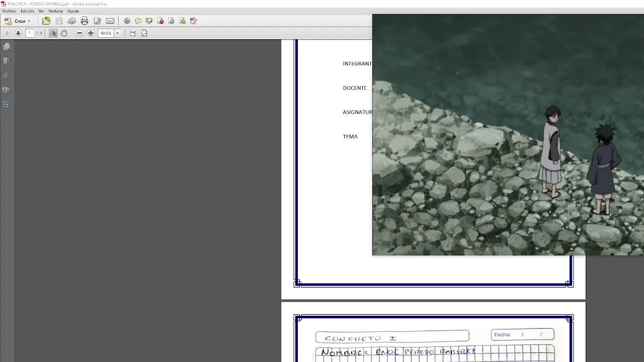This screenshot has height=362, width=644.
Task: Click the extract page icon with green arrow
Action: coord(183,21)
